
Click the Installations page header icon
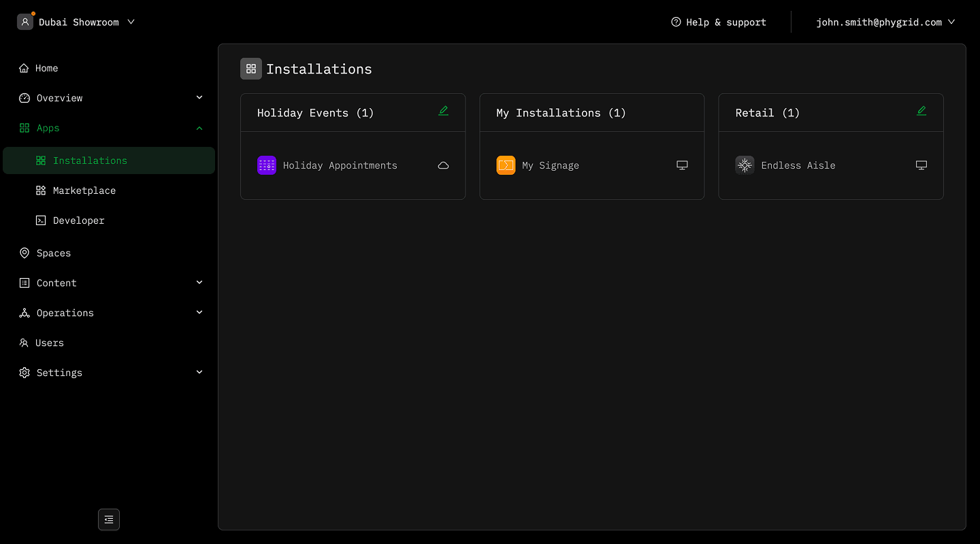[251, 69]
